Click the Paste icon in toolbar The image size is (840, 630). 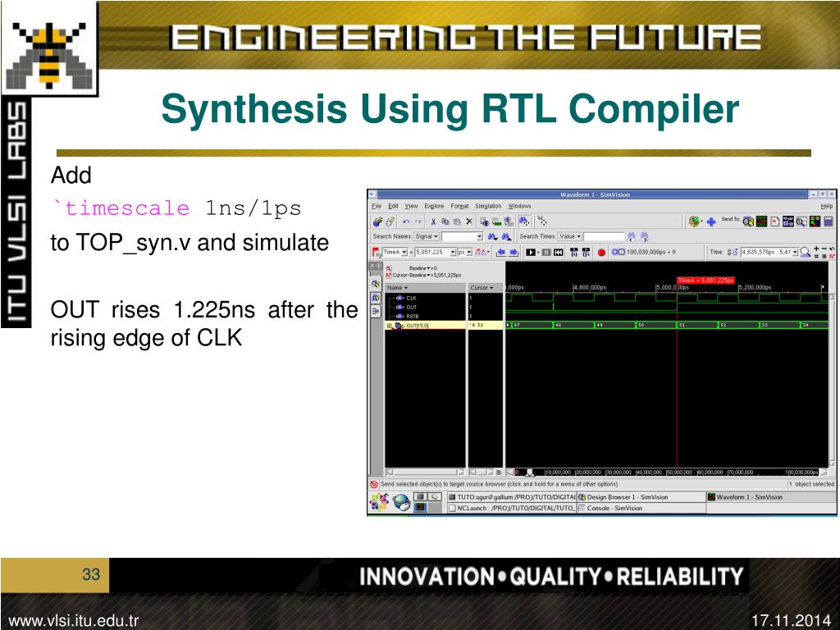tap(457, 221)
